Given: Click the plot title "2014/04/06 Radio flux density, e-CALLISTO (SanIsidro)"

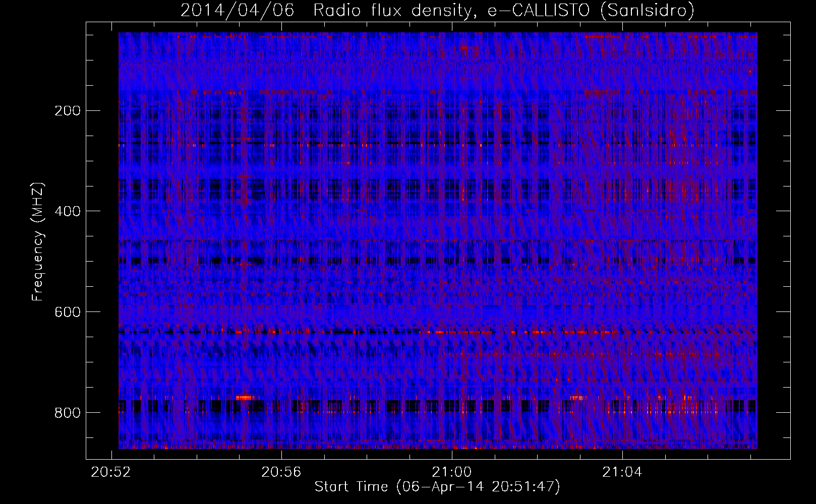Looking at the screenshot, I should 437,10.
